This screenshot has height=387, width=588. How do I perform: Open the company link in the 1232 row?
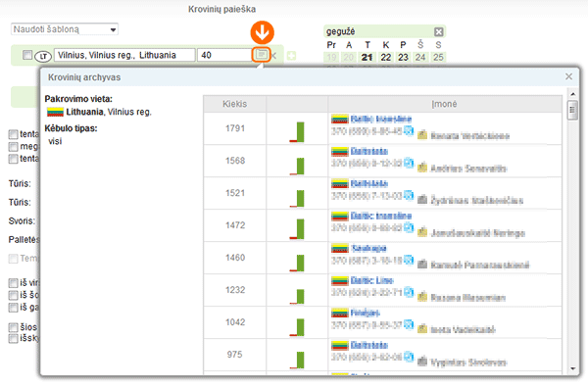(372, 280)
